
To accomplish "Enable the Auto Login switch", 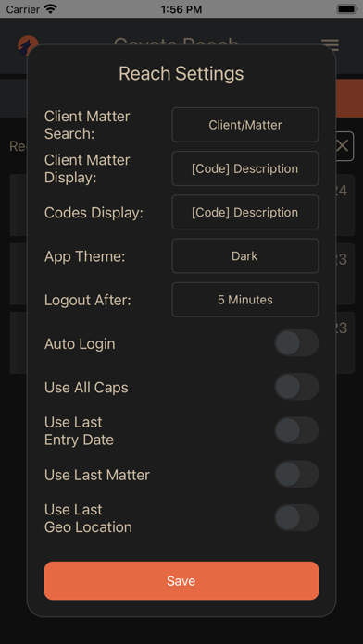I will pos(296,343).
